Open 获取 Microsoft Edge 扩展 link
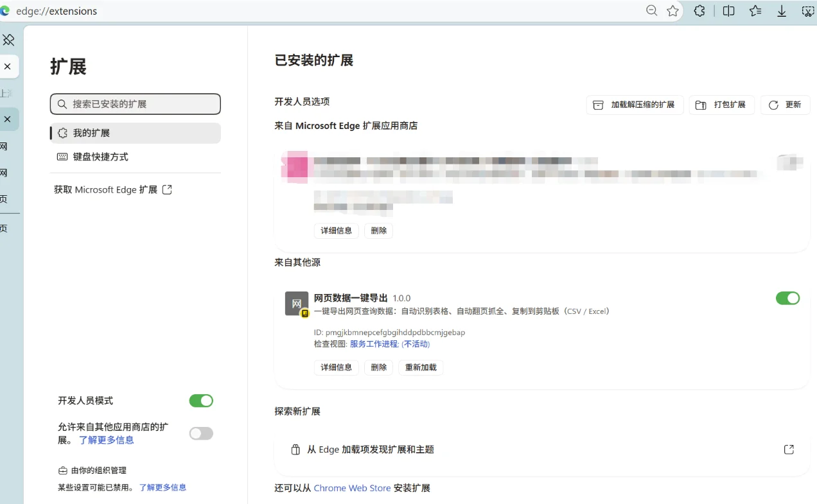 tap(113, 189)
